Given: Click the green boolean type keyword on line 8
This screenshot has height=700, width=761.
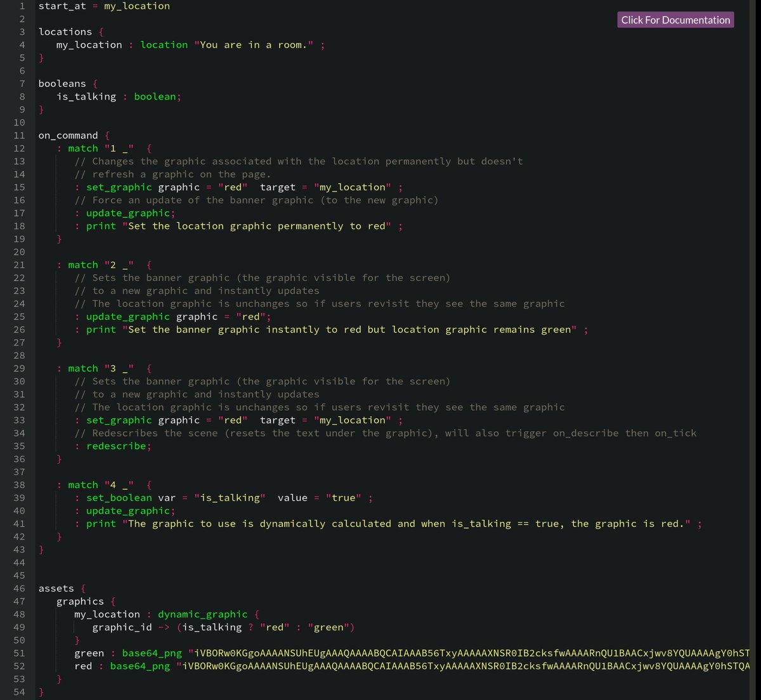Looking at the screenshot, I should [155, 97].
